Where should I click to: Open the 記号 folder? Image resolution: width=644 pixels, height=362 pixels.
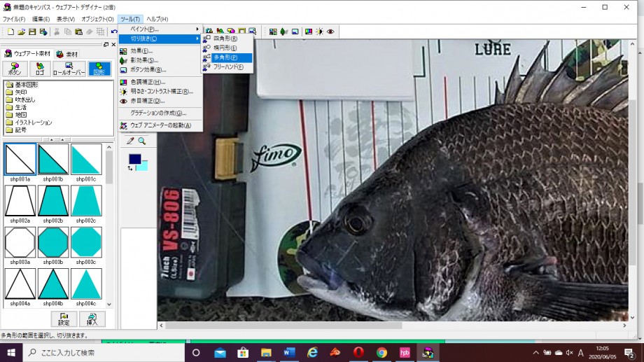pyautogui.click(x=16, y=130)
